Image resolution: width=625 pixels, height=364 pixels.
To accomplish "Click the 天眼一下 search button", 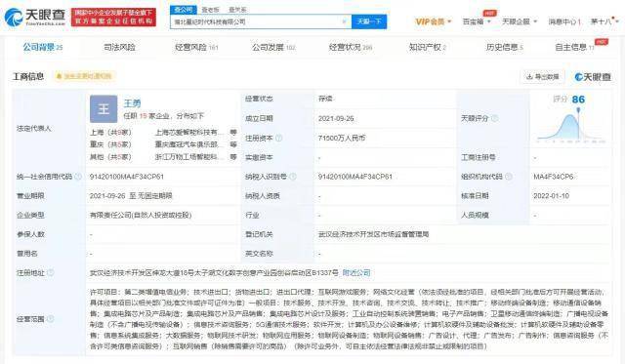I will click(369, 21).
